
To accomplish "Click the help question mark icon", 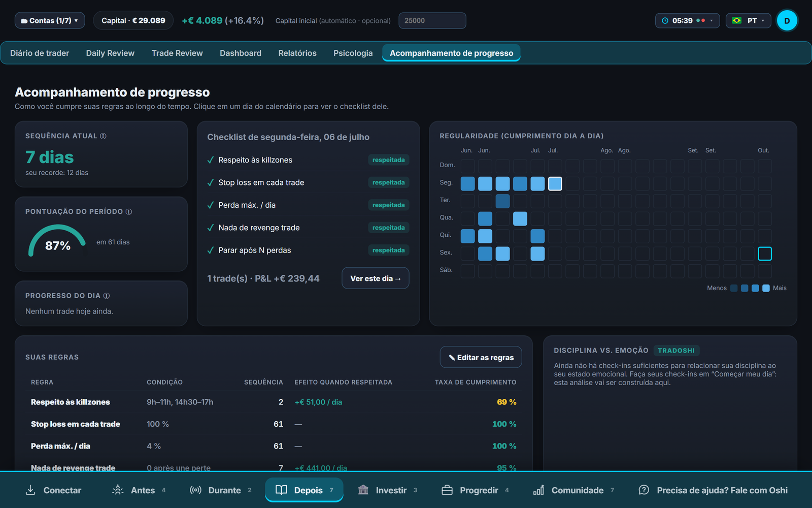I will (x=644, y=490).
